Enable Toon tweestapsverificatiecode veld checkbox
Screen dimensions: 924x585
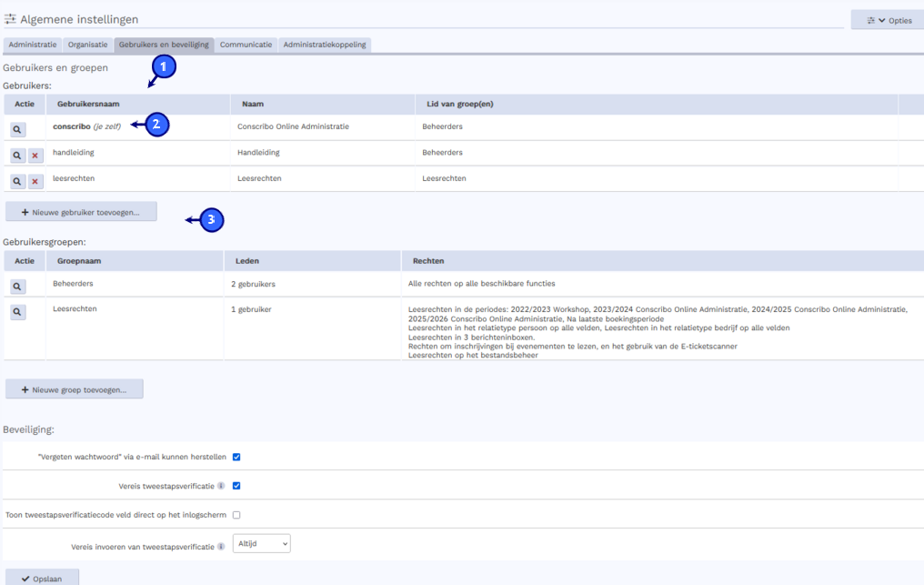236,515
